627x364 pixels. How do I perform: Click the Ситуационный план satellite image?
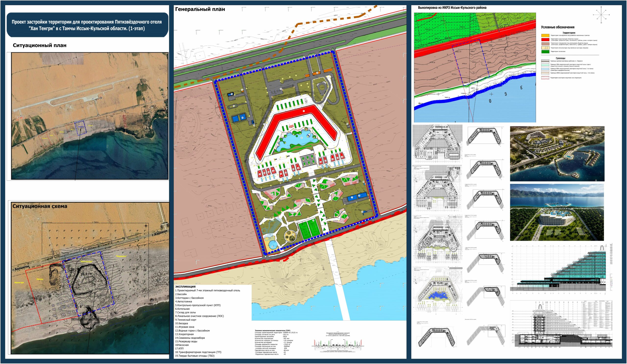tap(90, 116)
